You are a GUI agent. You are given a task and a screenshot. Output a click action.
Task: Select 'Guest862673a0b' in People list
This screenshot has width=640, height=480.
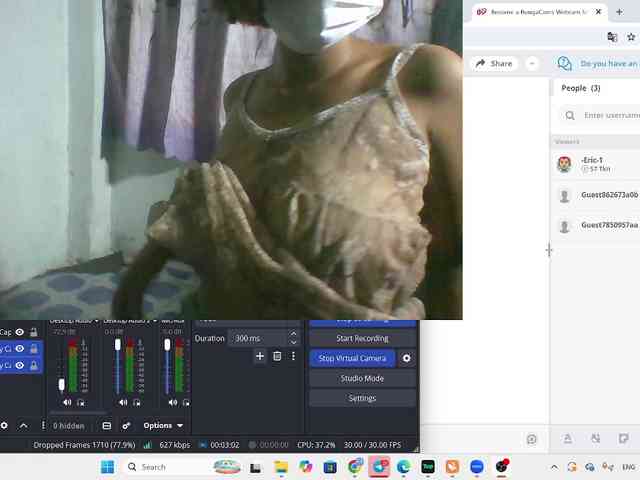pos(596,196)
